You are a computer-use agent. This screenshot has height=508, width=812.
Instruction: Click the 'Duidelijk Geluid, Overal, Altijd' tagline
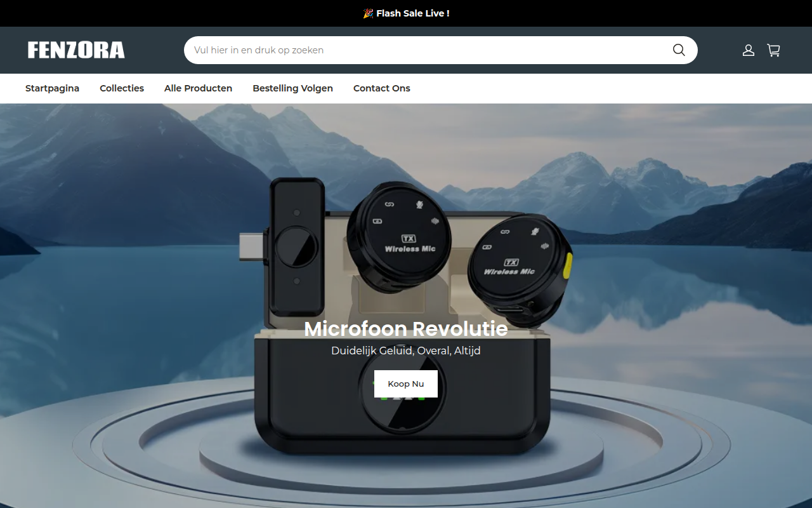pyautogui.click(x=406, y=351)
